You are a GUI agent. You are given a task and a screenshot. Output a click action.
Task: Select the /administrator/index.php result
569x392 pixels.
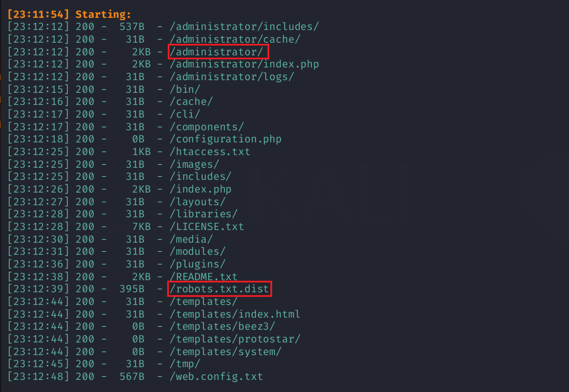click(x=244, y=64)
